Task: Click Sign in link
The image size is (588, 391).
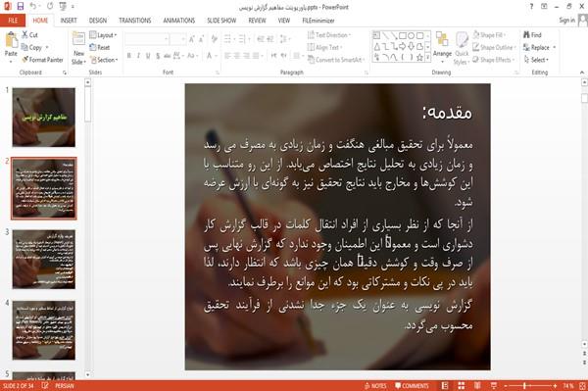Action: point(566,21)
